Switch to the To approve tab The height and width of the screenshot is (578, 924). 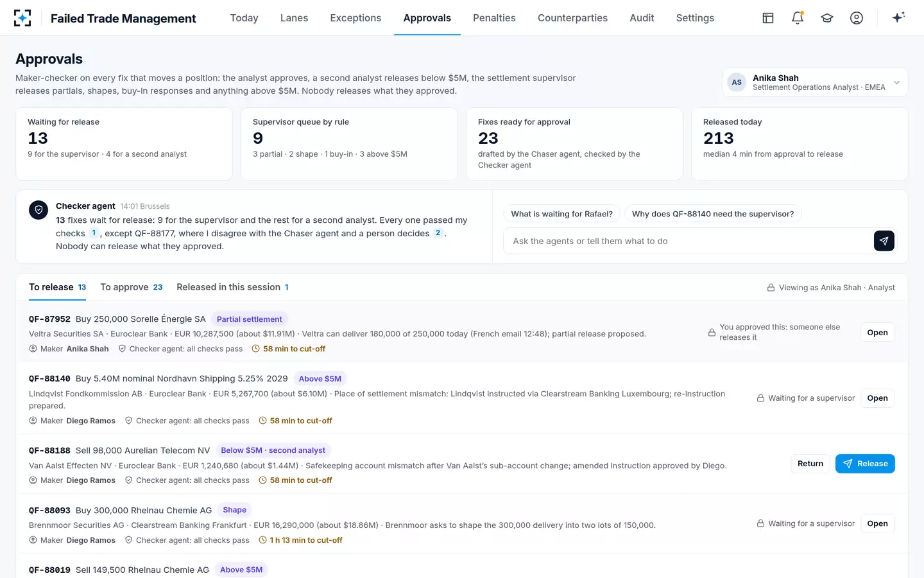pyautogui.click(x=132, y=287)
